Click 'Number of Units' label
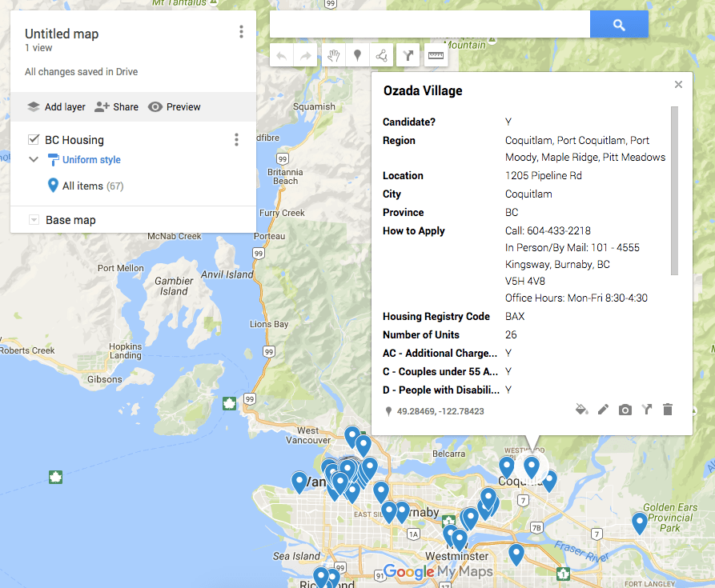Viewport: 715px width, 588px height. [x=421, y=334]
